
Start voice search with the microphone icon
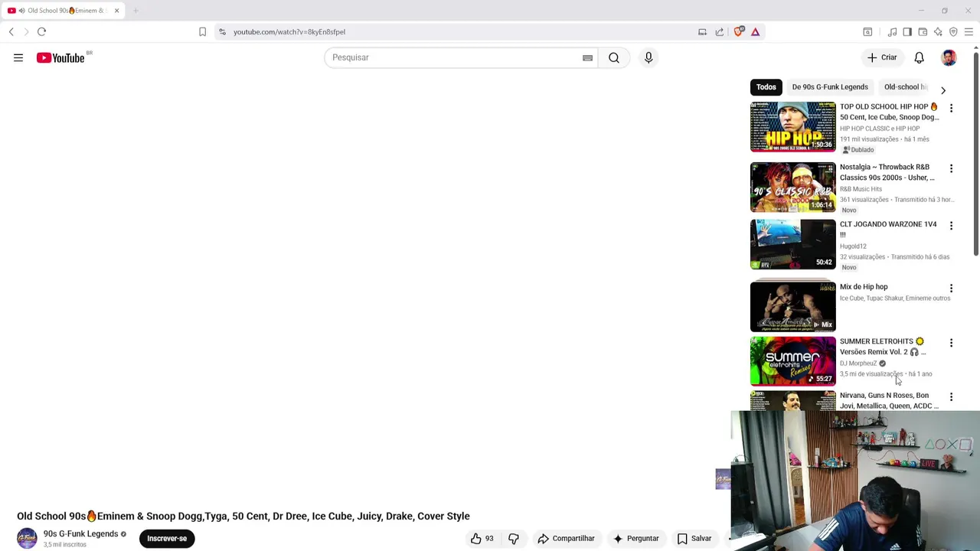point(648,57)
